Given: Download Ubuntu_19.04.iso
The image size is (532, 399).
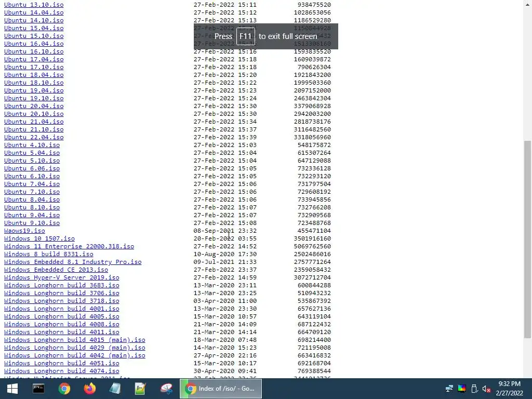Looking at the screenshot, I should (x=34, y=90).
